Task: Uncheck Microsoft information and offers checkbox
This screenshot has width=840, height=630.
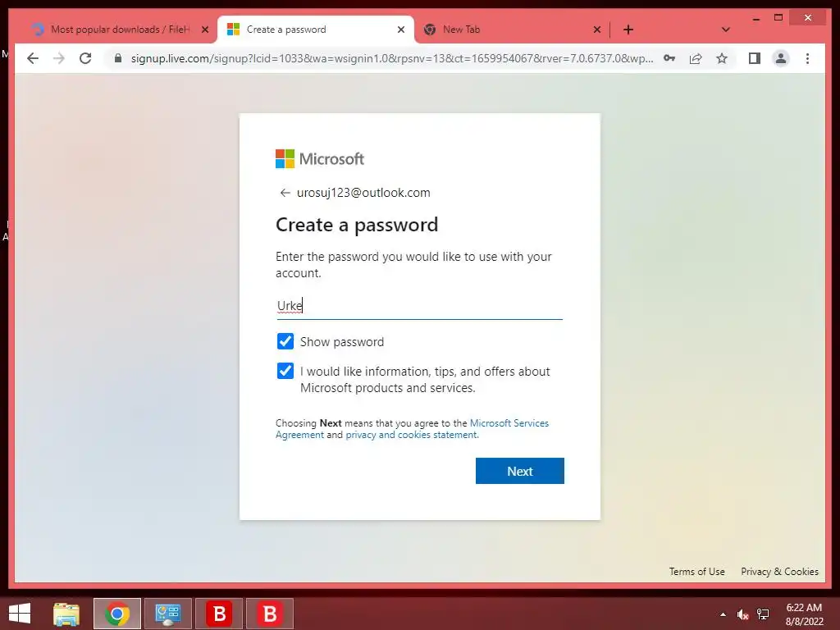Action: tap(285, 371)
